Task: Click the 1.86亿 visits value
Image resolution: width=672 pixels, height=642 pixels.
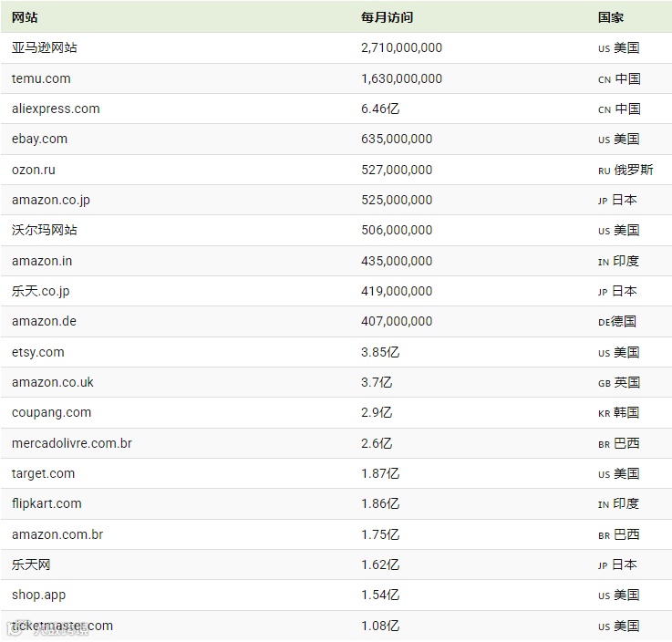Action: (380, 503)
